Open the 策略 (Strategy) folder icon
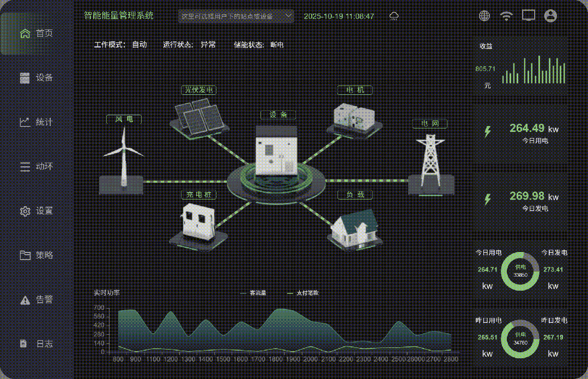 [25, 255]
